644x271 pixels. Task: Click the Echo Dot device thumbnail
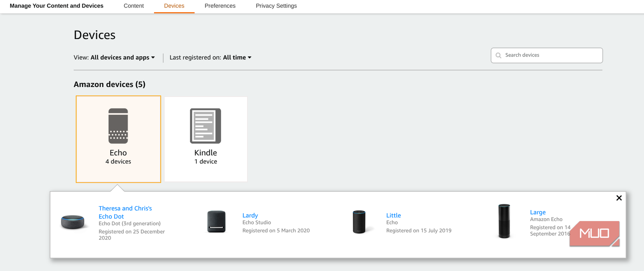click(x=73, y=222)
